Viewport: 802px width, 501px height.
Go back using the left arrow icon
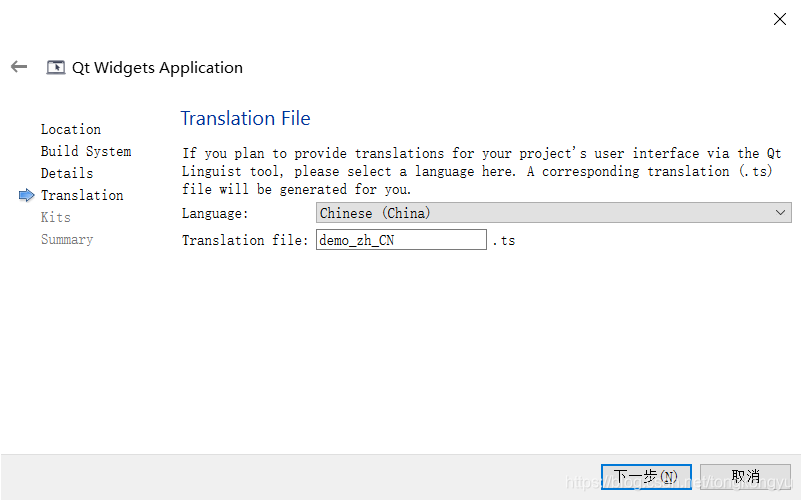point(19,66)
